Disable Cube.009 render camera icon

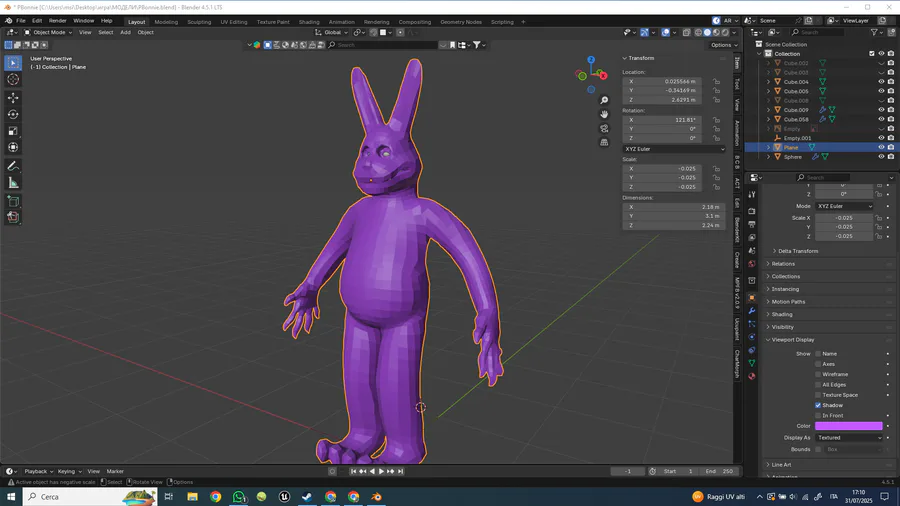point(891,110)
